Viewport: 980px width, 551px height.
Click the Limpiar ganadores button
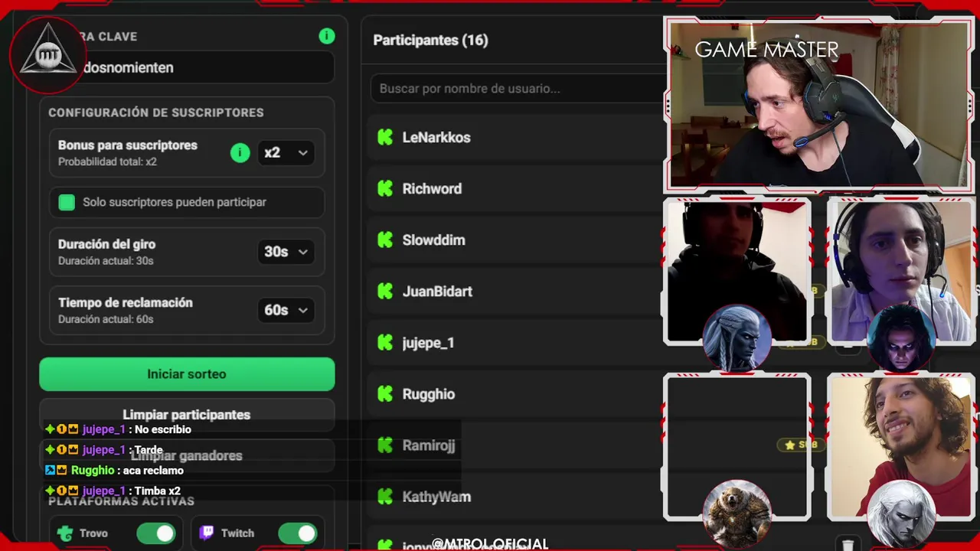tap(187, 455)
